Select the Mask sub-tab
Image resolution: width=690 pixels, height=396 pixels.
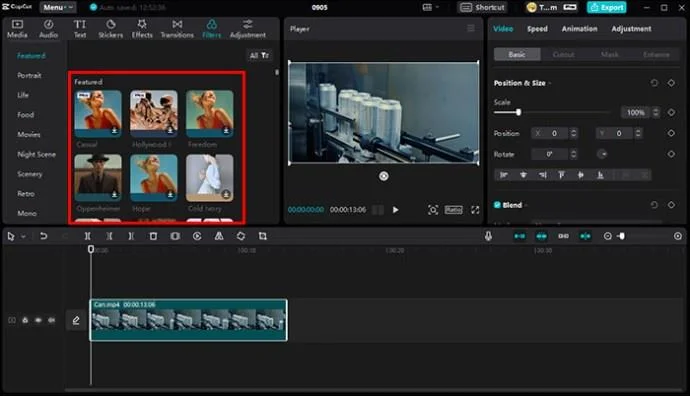click(x=610, y=55)
